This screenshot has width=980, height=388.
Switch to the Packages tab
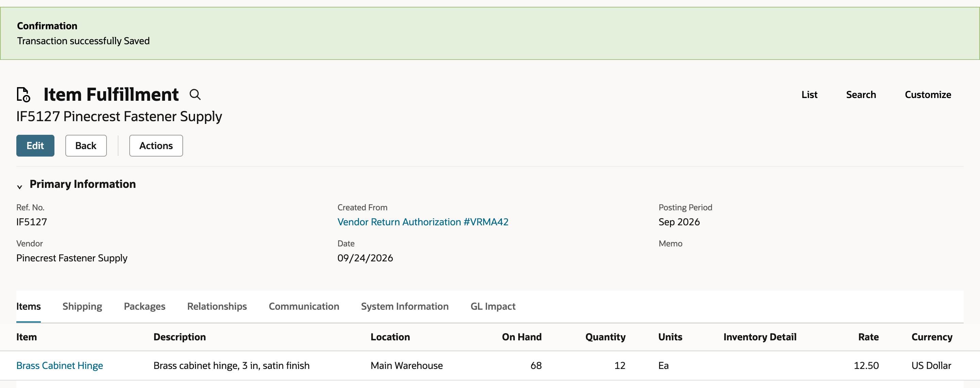145,306
